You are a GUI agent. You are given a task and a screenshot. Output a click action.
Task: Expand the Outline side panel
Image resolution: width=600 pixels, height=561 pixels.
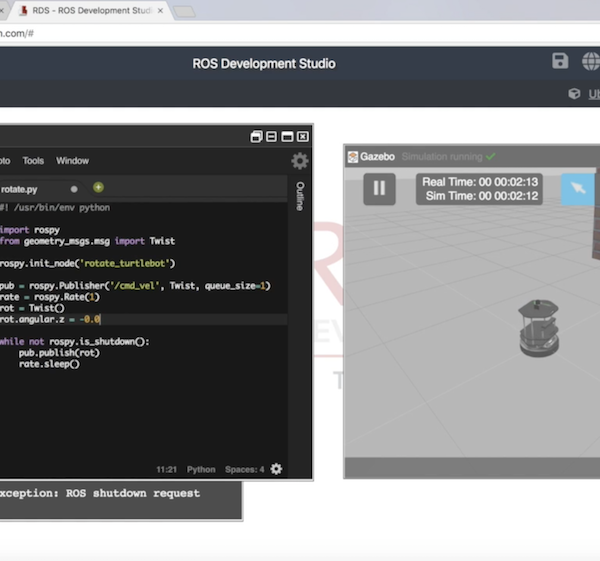[300, 196]
